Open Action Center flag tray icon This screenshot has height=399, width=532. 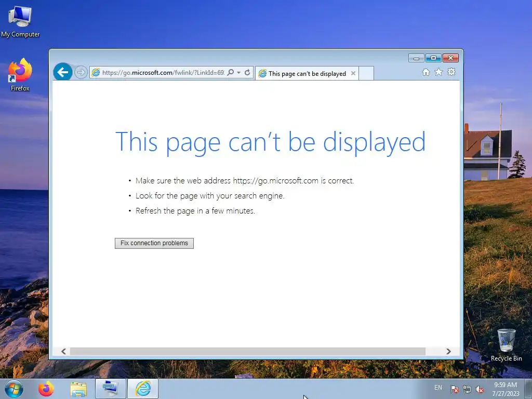point(454,389)
